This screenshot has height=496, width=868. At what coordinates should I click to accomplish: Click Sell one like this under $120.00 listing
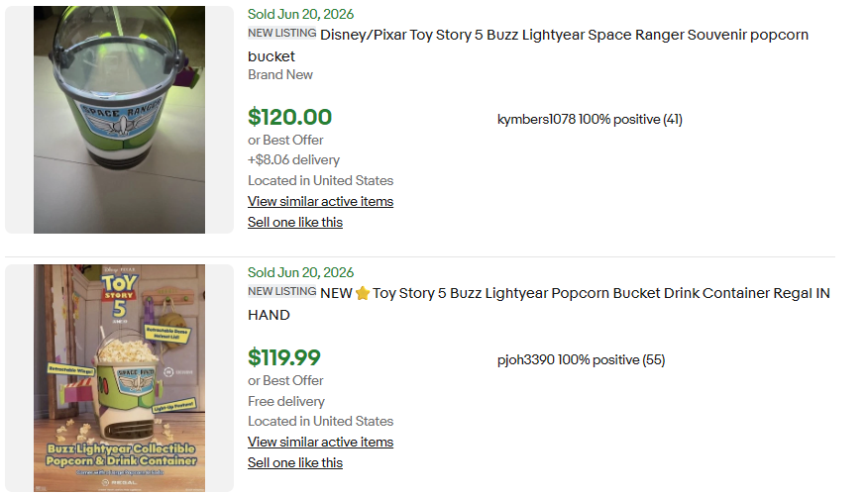pos(295,223)
